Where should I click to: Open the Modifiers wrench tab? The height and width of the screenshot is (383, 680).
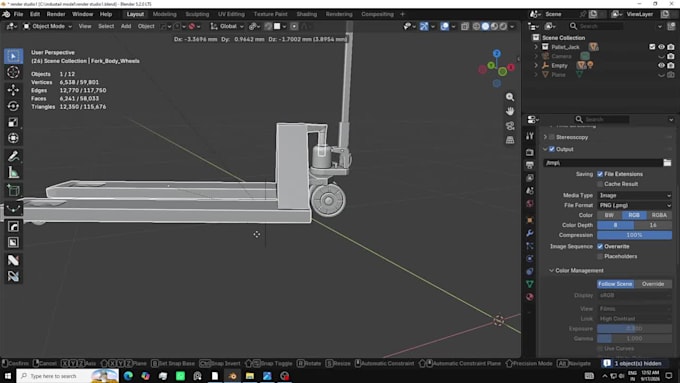coord(530,233)
